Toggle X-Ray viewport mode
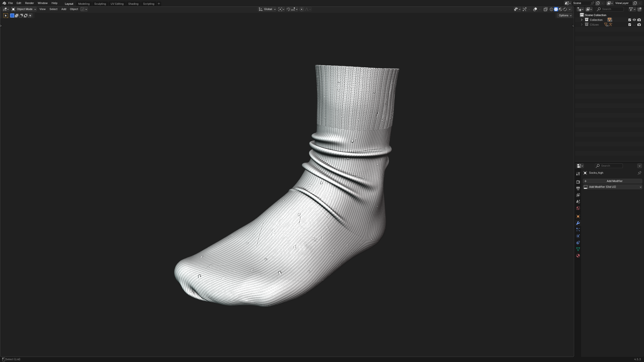The width and height of the screenshot is (644, 362). click(545, 9)
